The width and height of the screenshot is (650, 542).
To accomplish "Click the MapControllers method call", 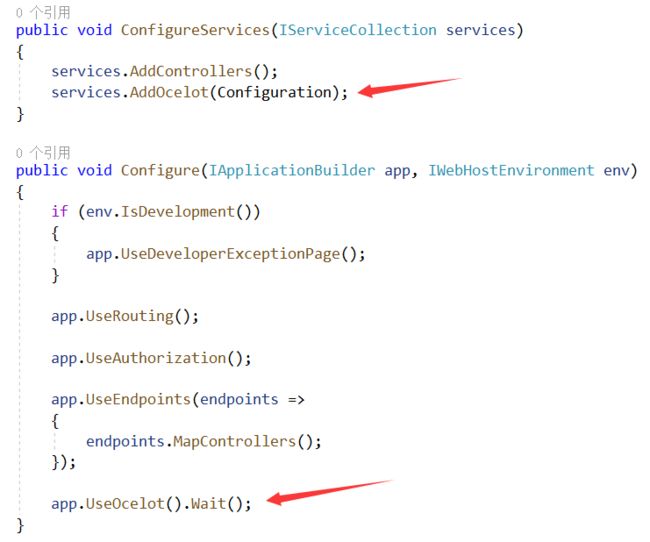I will [x=235, y=441].
